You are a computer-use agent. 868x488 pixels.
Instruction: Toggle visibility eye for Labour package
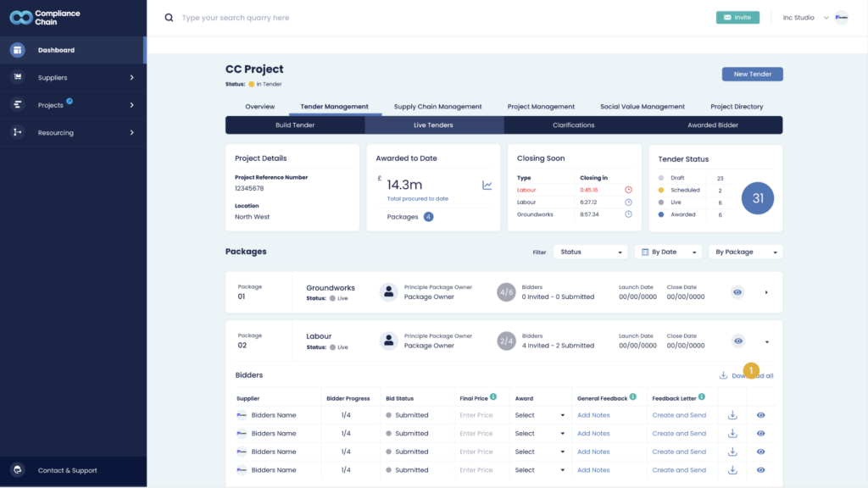[x=738, y=341]
